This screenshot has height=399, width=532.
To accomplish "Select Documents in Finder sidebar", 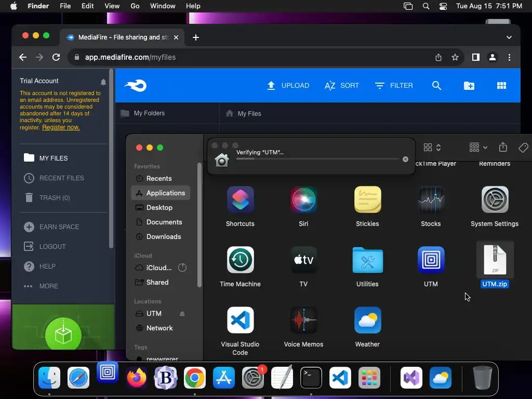I will click(x=160, y=222).
